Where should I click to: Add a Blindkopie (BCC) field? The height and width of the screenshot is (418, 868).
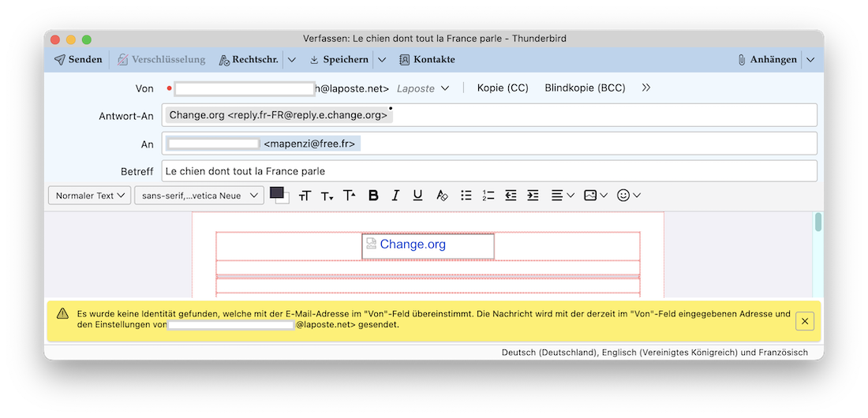(585, 88)
